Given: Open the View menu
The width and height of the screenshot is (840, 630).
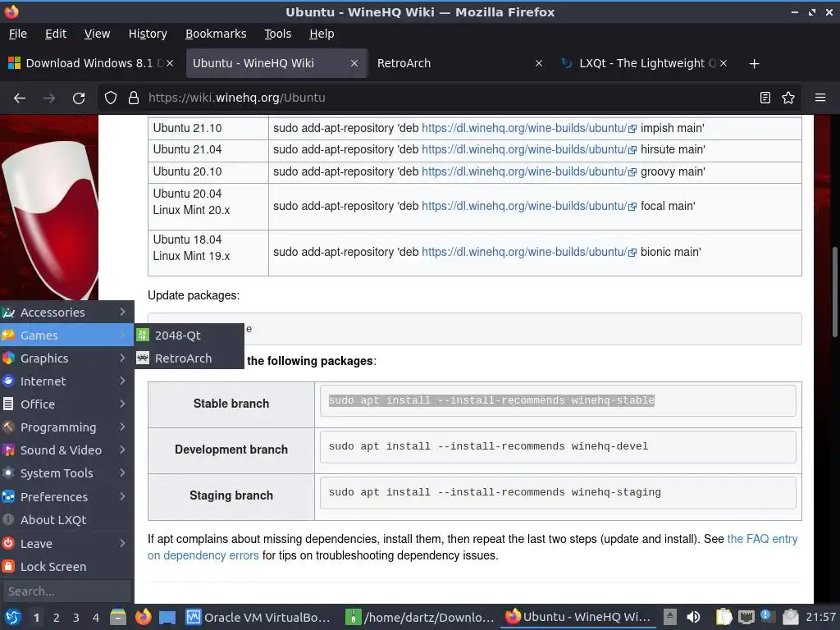Looking at the screenshot, I should (x=97, y=34).
